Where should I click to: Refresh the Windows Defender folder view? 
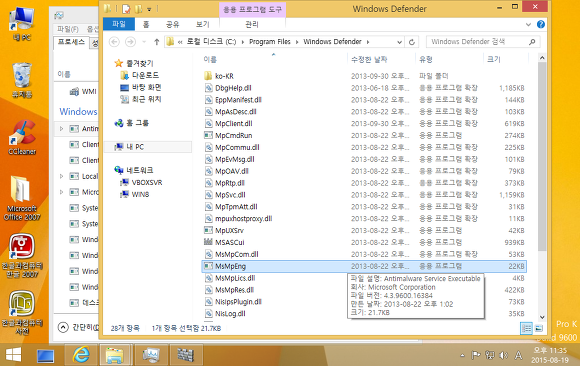pyautogui.click(x=412, y=42)
